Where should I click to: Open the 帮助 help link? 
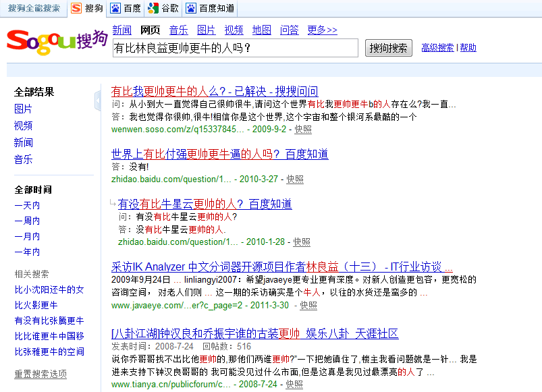pos(468,48)
